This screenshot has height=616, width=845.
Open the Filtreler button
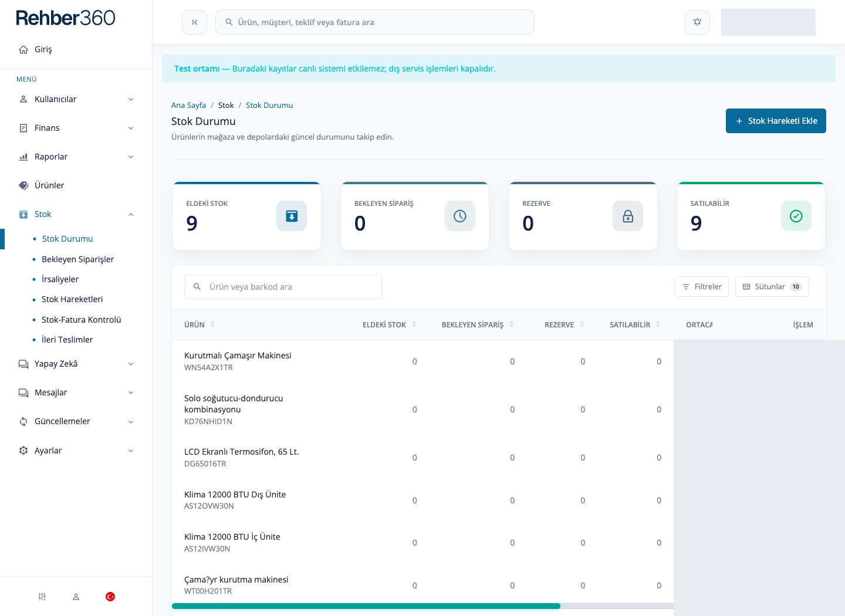(x=702, y=287)
